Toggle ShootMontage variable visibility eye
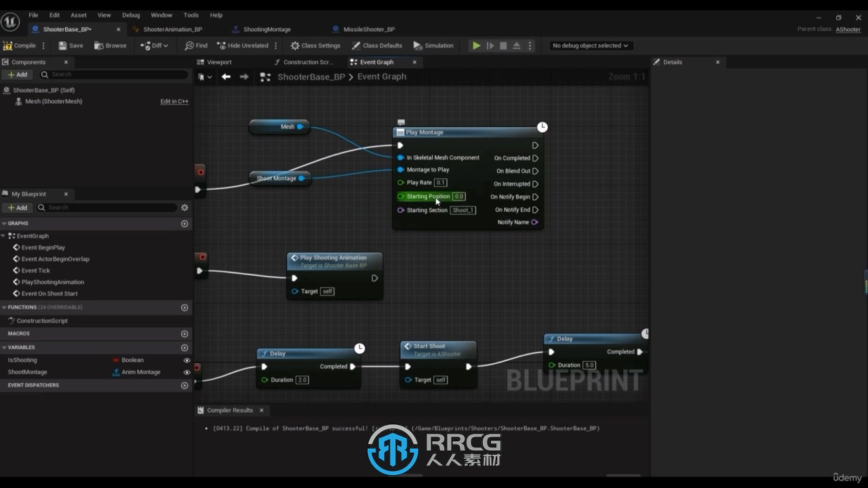This screenshot has width=868, height=488. tap(187, 372)
